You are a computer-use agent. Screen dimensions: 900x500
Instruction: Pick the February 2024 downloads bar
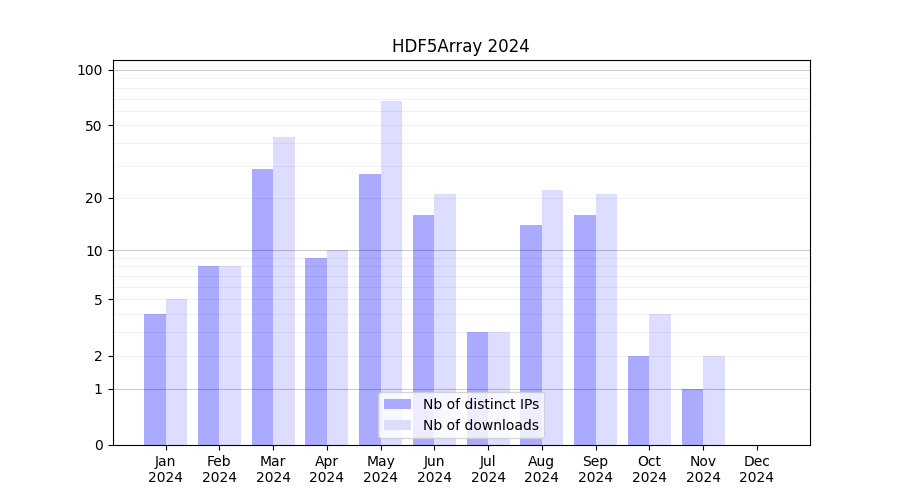pyautogui.click(x=230, y=355)
